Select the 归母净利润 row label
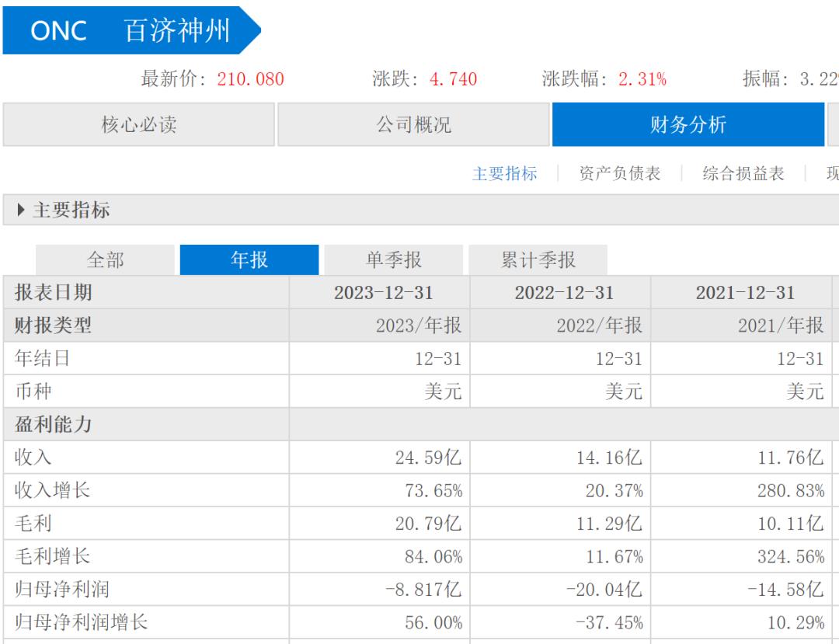This screenshot has height=644, width=839. (62, 589)
